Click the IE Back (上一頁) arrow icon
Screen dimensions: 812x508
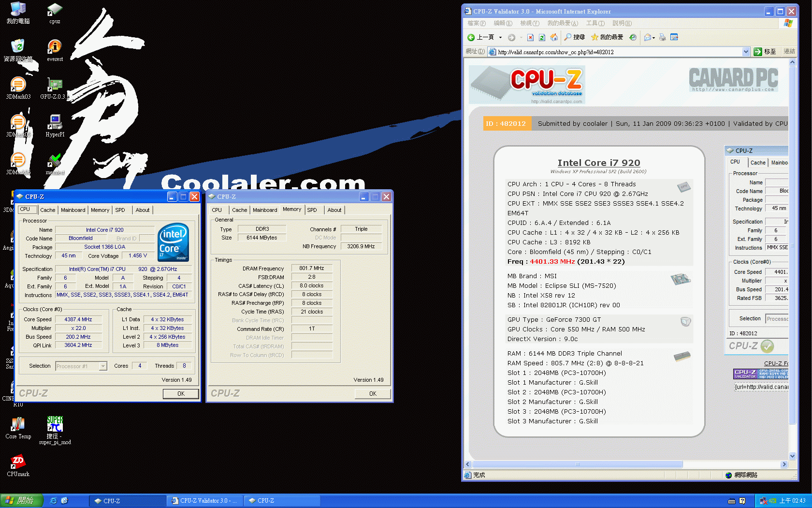pyautogui.click(x=471, y=37)
